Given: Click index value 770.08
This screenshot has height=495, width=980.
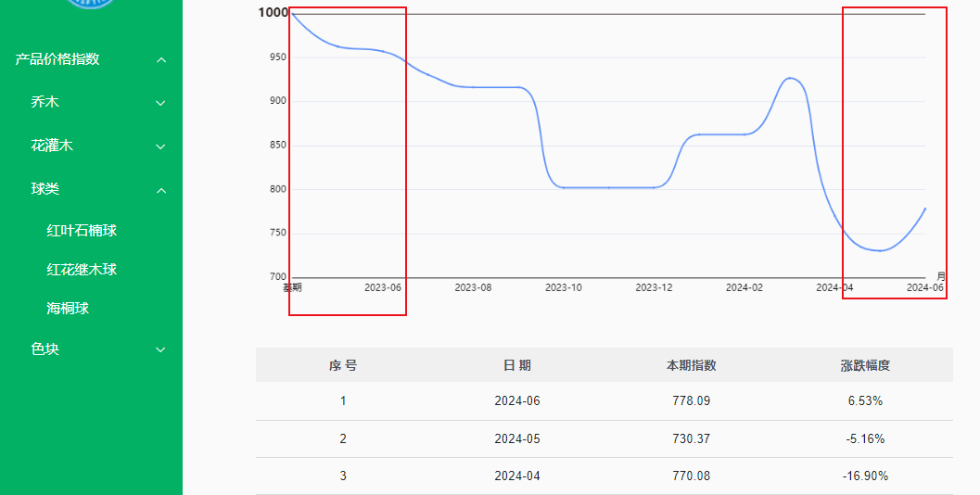Looking at the screenshot, I should pyautogui.click(x=692, y=476).
